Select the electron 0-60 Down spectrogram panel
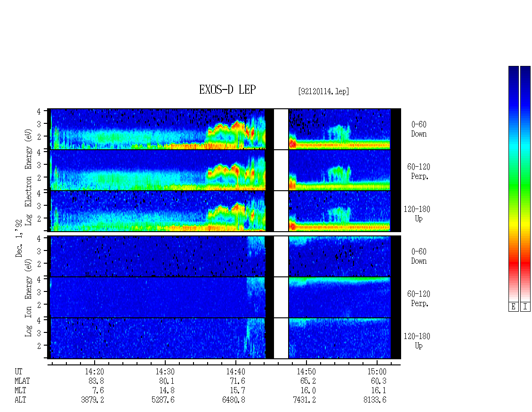Viewport: 532px width, 412px height. pos(224,129)
